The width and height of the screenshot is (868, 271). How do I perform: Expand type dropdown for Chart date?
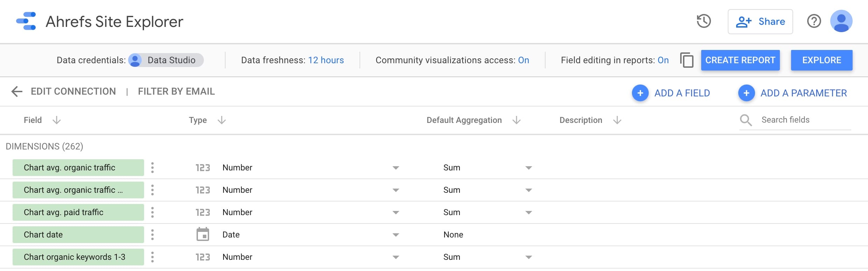(396, 235)
